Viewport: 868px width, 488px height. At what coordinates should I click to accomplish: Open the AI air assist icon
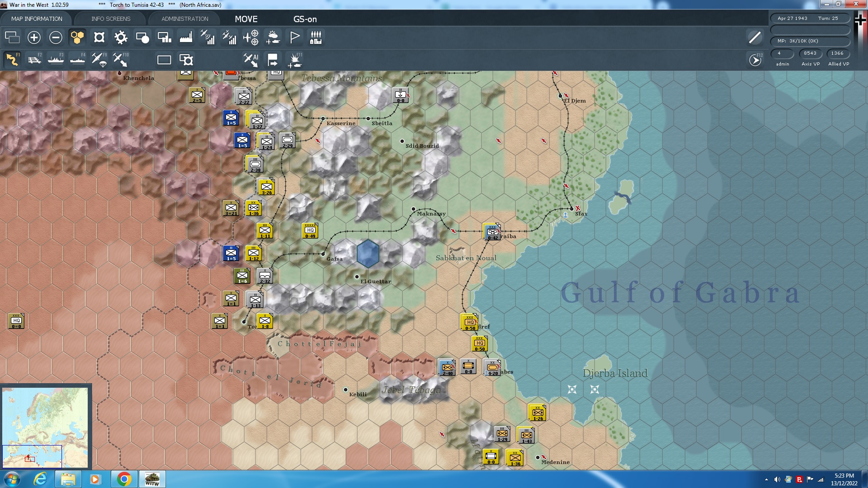(x=250, y=60)
